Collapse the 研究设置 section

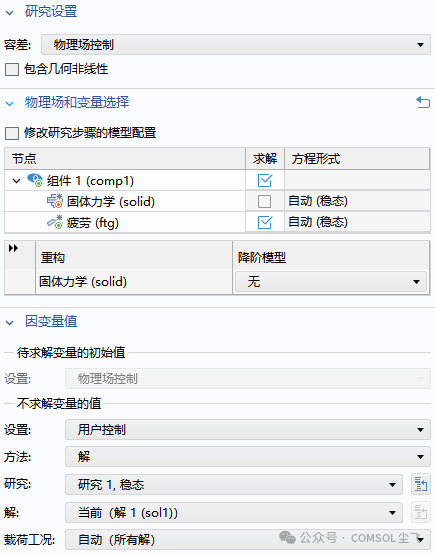tap(10, 13)
